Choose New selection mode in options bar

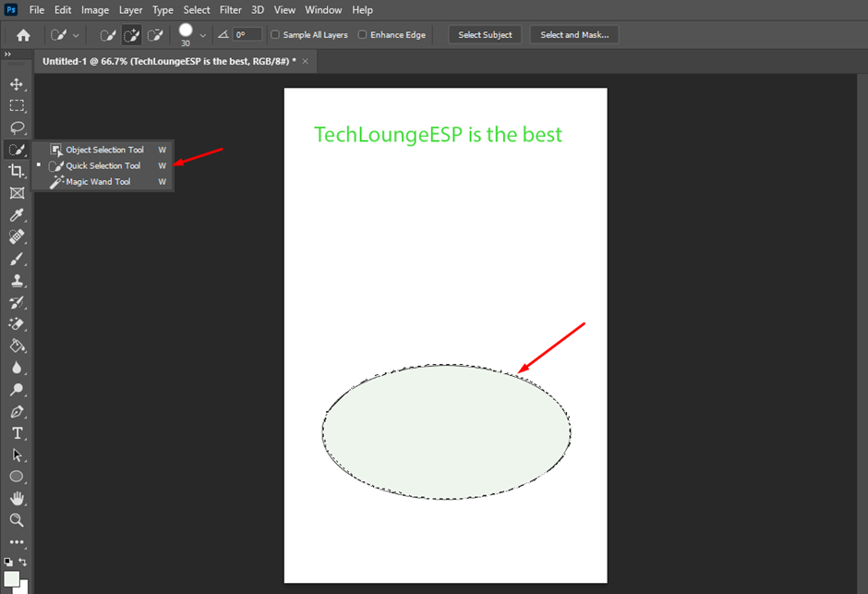coord(107,35)
